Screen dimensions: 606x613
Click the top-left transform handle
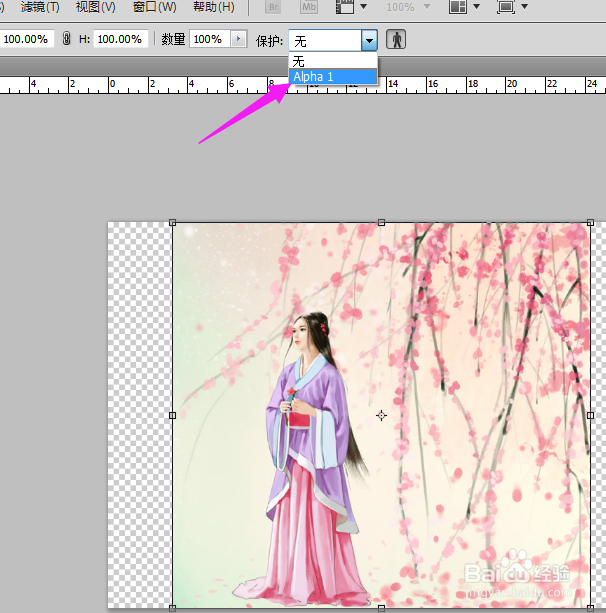172,223
